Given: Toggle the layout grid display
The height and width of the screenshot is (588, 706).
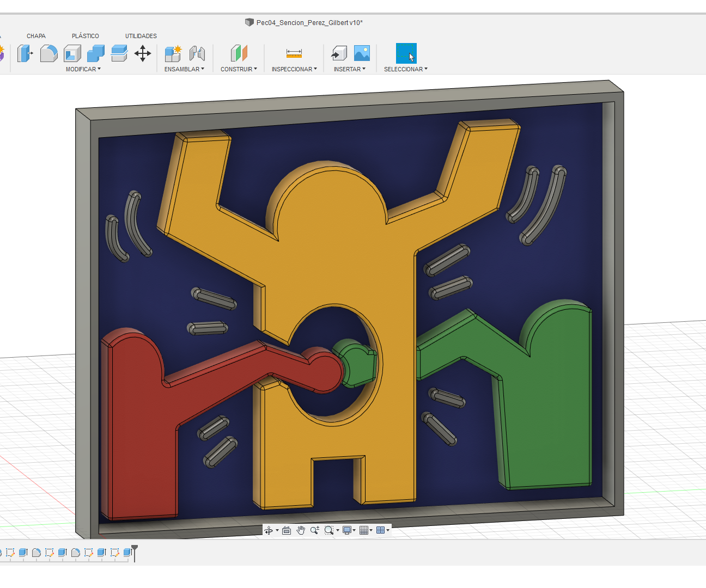Looking at the screenshot, I should (x=364, y=529).
